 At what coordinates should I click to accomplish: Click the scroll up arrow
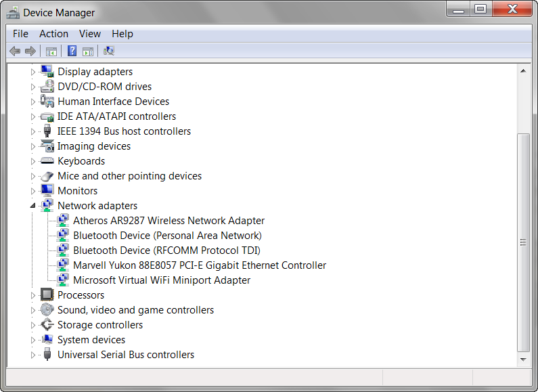point(523,70)
